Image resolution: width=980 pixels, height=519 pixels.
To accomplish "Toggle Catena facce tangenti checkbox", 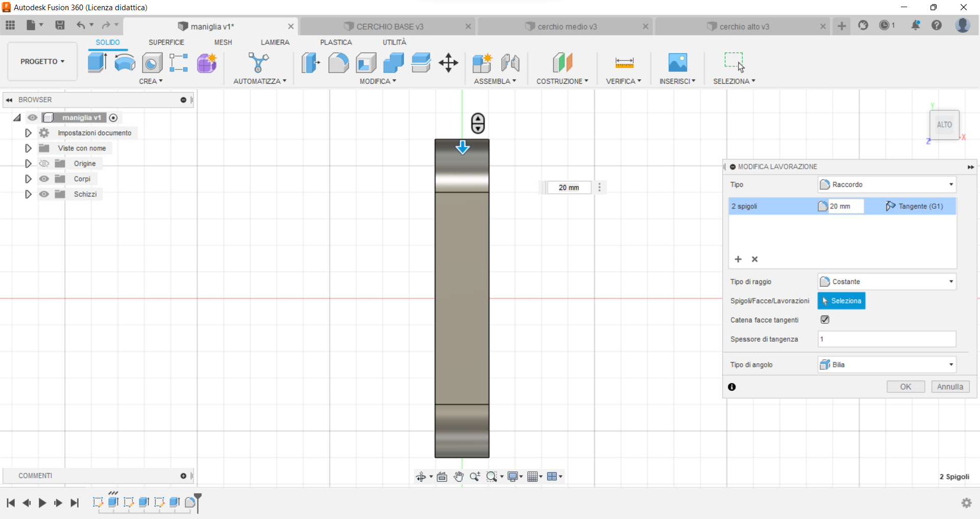I will (x=825, y=320).
